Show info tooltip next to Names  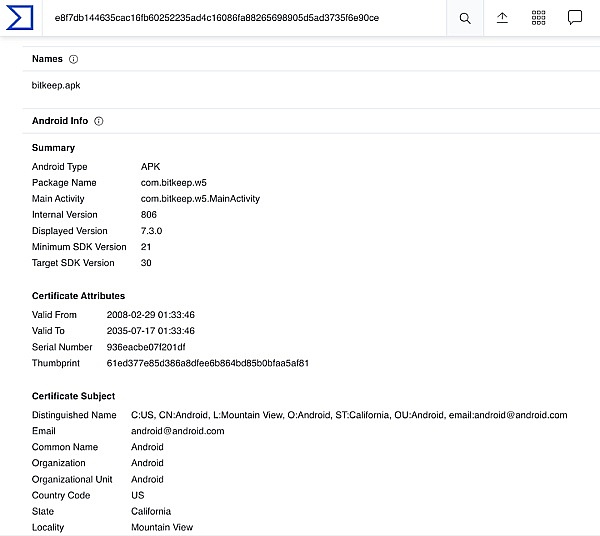tap(73, 59)
